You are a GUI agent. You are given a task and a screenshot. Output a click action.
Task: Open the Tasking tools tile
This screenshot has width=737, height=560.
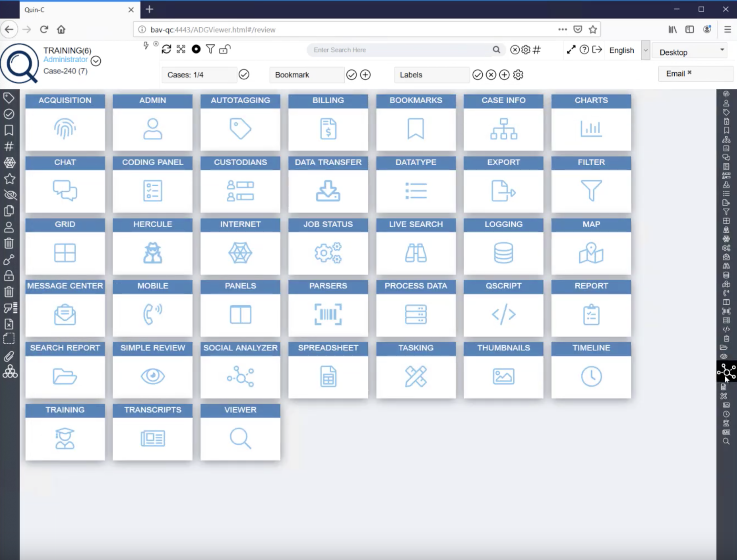tap(416, 370)
